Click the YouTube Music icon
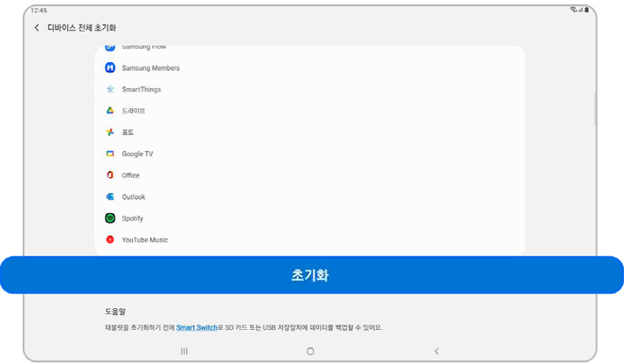Screen dimensions: 624x364 [x=110, y=239]
